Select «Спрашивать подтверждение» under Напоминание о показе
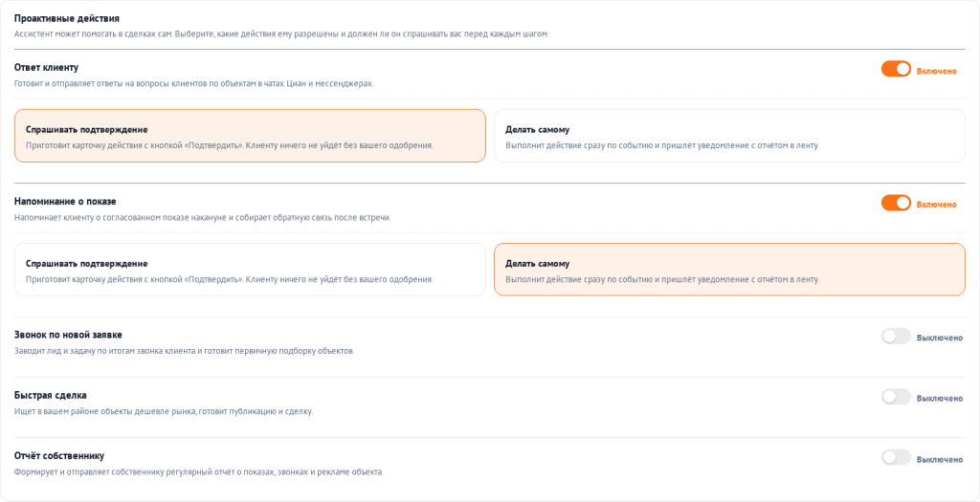Viewport: 980px width, 502px height. pos(250,270)
